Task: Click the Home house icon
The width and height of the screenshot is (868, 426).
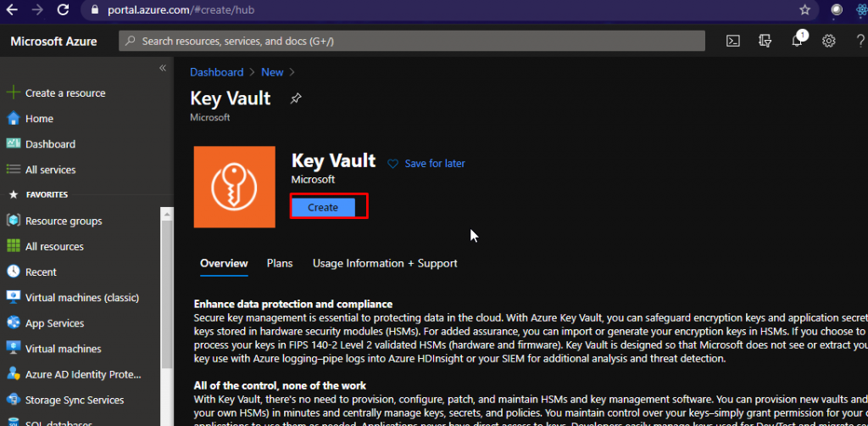Action: 14,119
